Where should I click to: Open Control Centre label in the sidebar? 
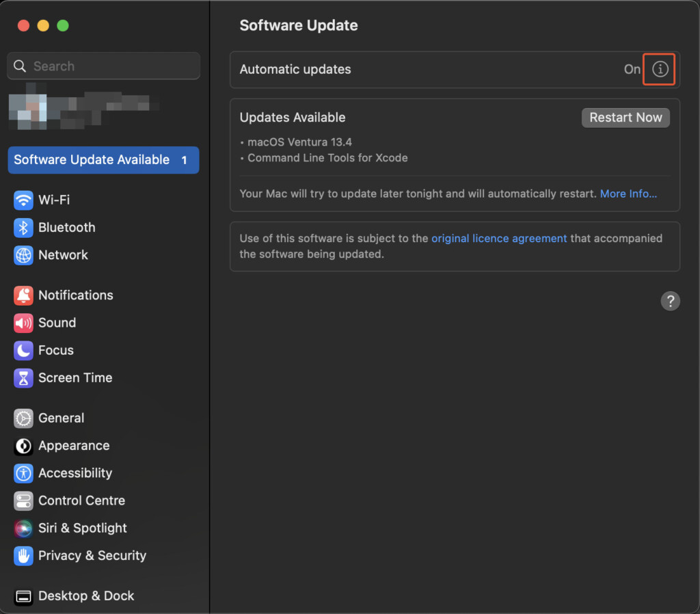point(82,500)
